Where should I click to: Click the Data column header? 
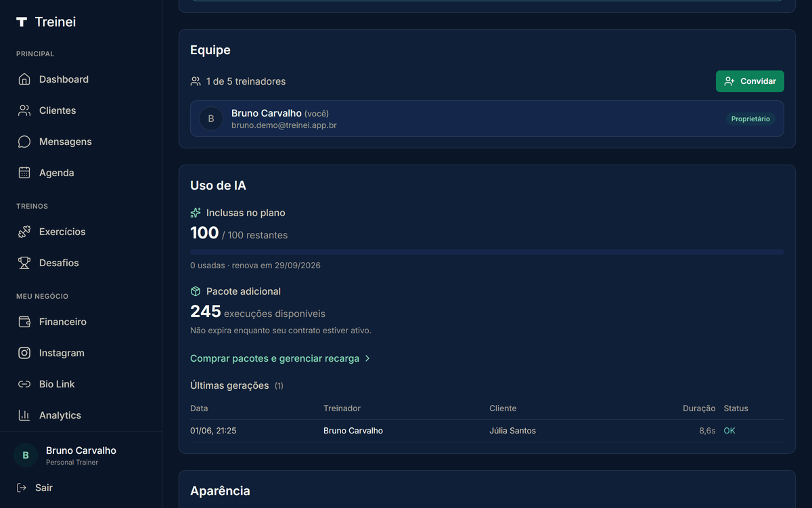(x=199, y=408)
